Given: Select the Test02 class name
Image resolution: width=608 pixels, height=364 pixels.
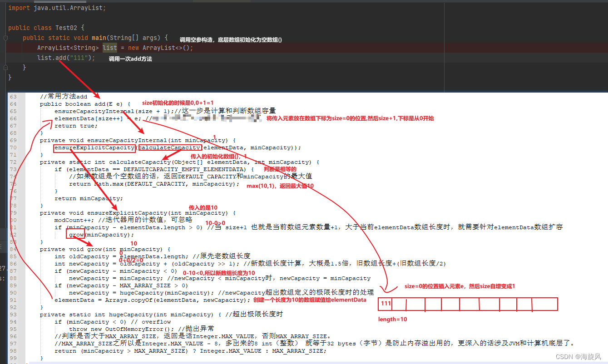Looking at the screenshot, I should 66,28.
